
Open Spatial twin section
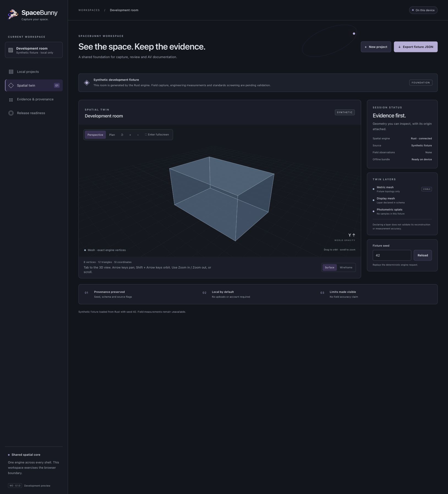[x=34, y=86]
